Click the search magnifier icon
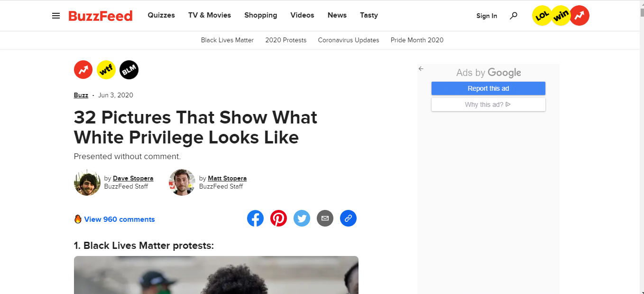Screen dimensions: 644x294 pos(513,16)
